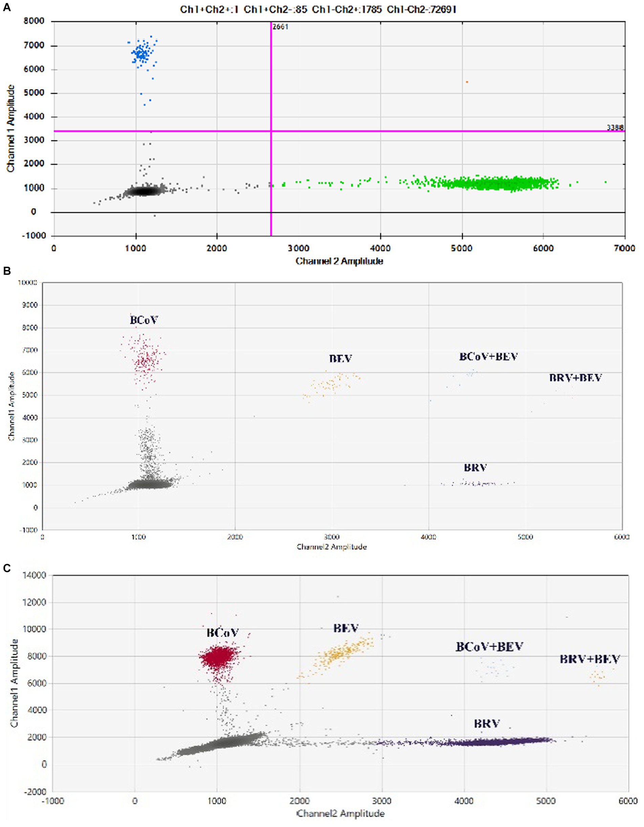Click the 'BCoV+BEV' label in panel C

pos(489,646)
